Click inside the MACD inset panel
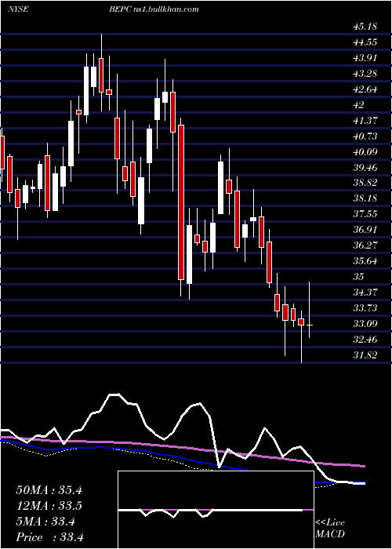This screenshot has width=392, height=549. pyautogui.click(x=216, y=510)
